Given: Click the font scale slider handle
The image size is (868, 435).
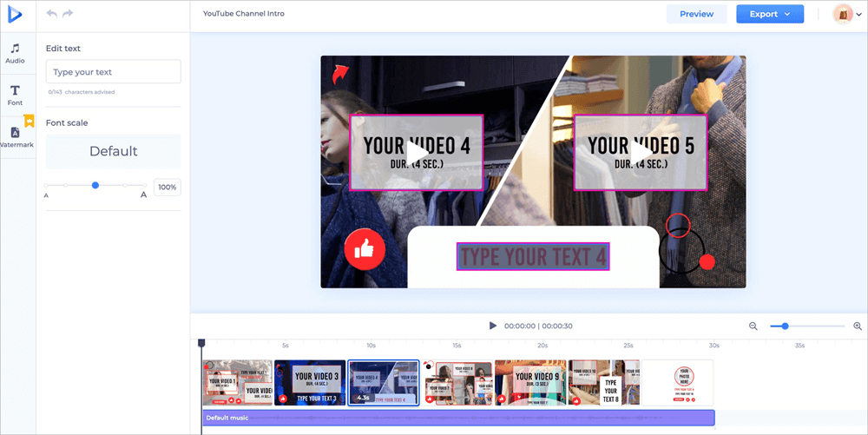Looking at the screenshot, I should 95,185.
